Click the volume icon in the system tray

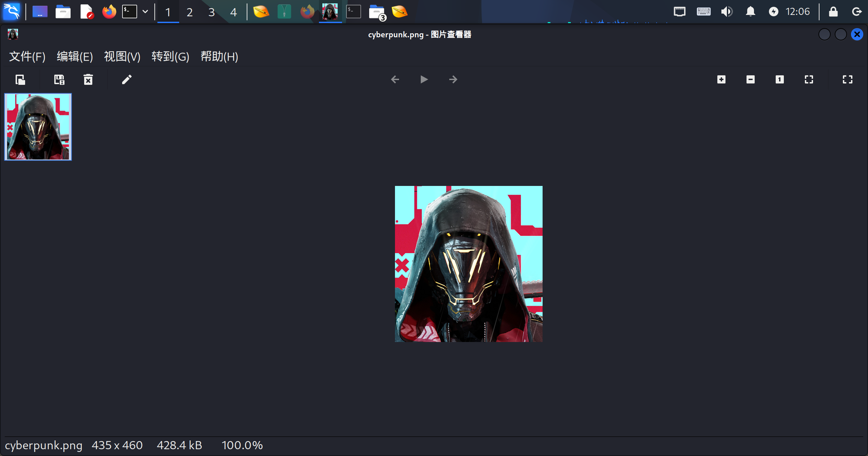click(727, 12)
